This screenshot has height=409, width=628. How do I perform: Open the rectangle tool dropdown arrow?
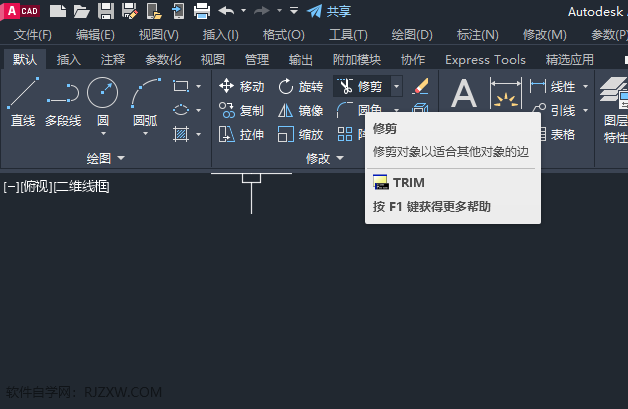point(199,86)
